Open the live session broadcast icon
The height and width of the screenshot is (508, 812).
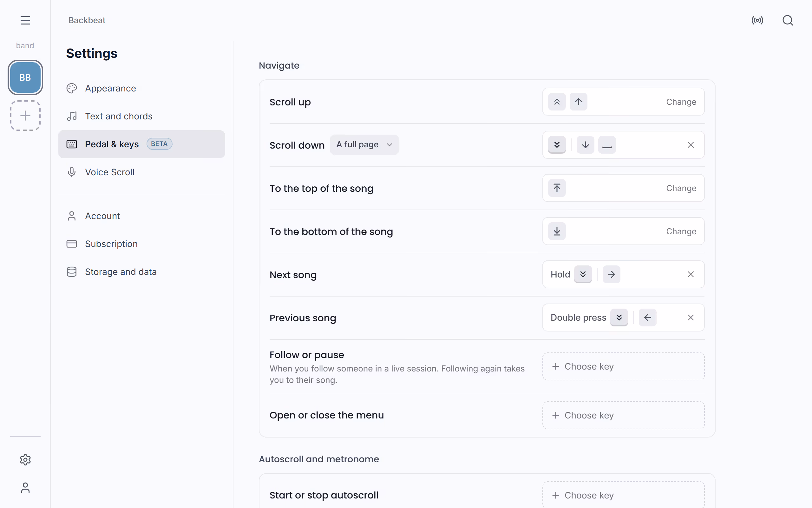click(x=757, y=20)
